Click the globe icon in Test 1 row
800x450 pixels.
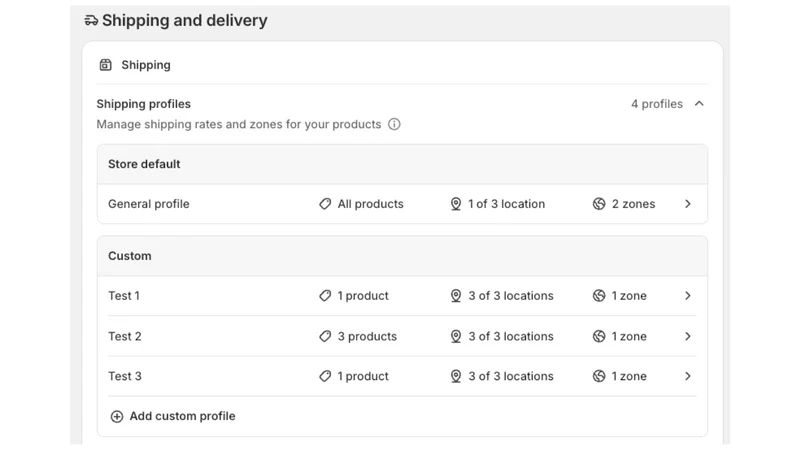(599, 296)
